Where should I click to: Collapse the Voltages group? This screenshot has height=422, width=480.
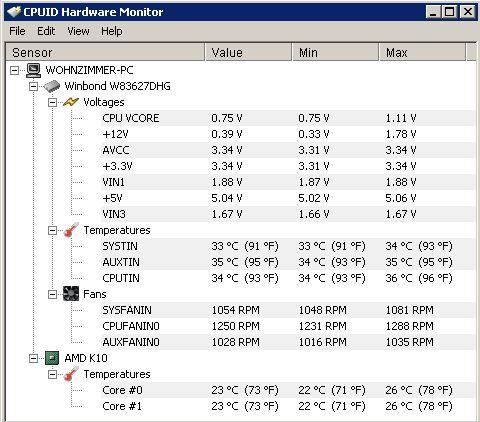52,102
